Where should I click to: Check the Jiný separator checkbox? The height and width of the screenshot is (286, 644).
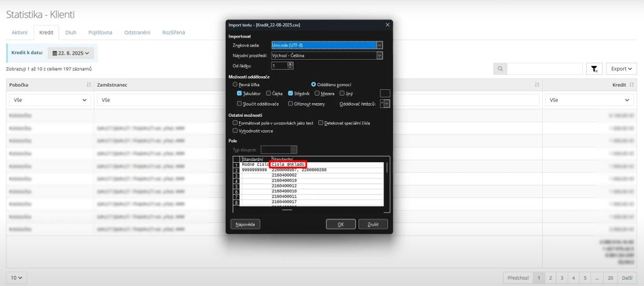(342, 94)
